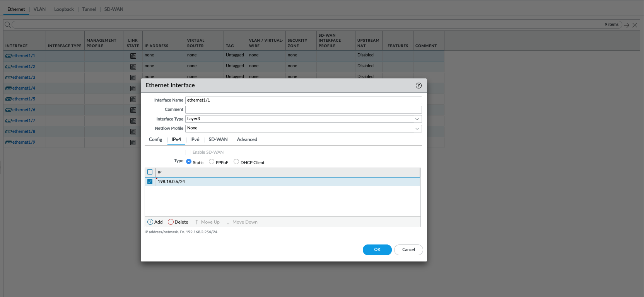Image resolution: width=644 pixels, height=297 pixels.
Task: Toggle the IP header select-all checkbox
Action: click(x=150, y=172)
